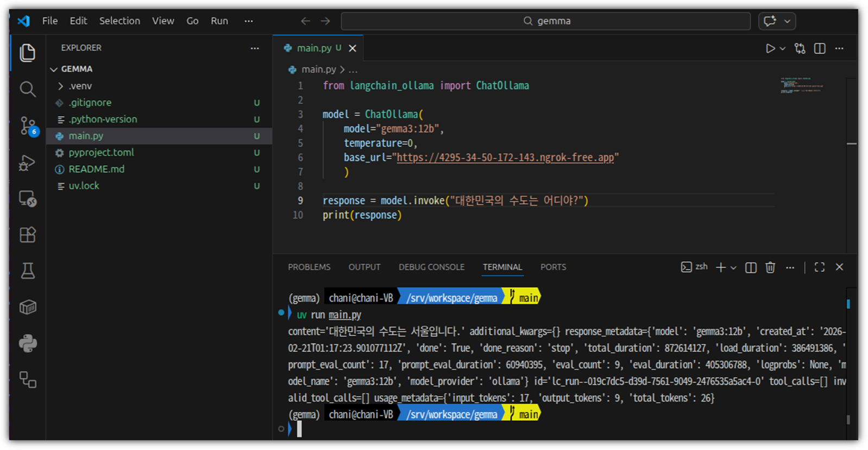The width and height of the screenshot is (868, 450).
Task: Click line number 9 in gutter
Action: (300, 201)
